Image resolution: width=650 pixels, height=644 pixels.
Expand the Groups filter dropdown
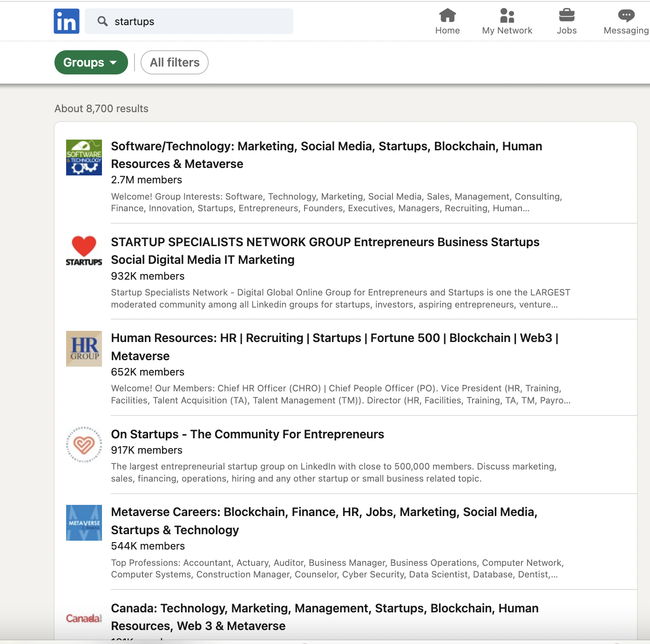[91, 62]
